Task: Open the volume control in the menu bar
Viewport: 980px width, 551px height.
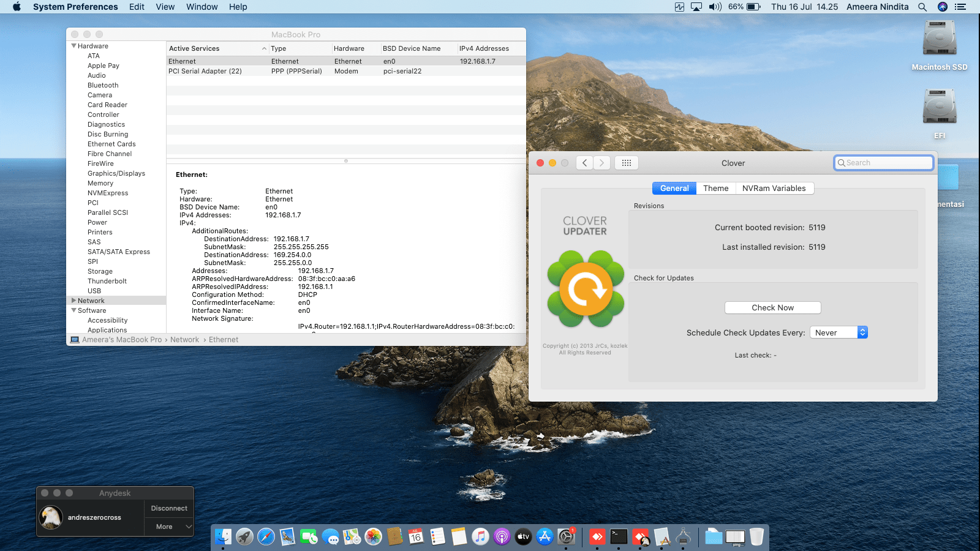Action: pyautogui.click(x=715, y=7)
